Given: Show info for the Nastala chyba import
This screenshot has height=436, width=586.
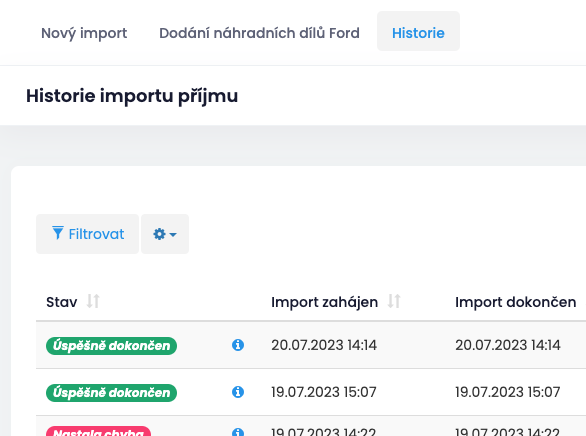Looking at the screenshot, I should 238,432.
